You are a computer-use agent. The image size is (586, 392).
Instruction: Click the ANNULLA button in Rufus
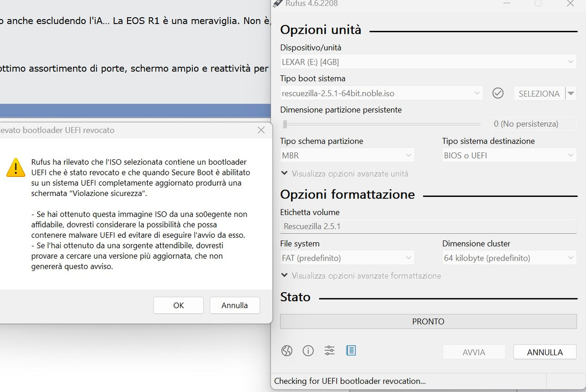pyautogui.click(x=545, y=352)
